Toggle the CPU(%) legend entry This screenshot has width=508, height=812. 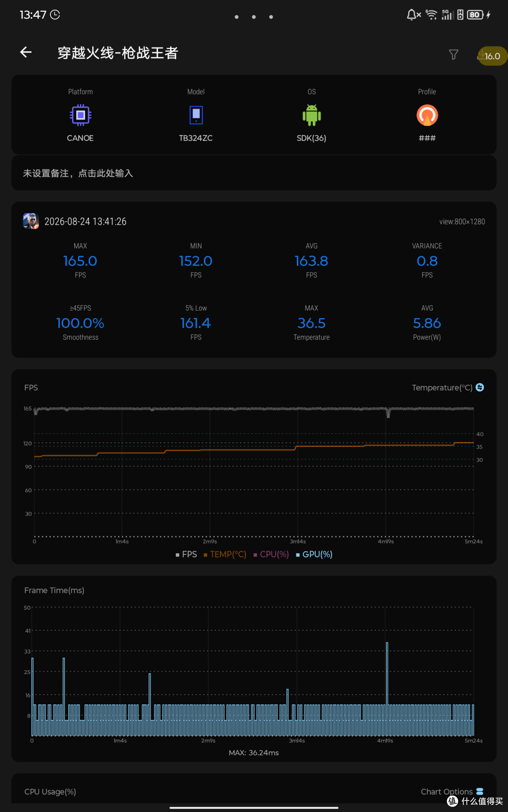click(271, 554)
